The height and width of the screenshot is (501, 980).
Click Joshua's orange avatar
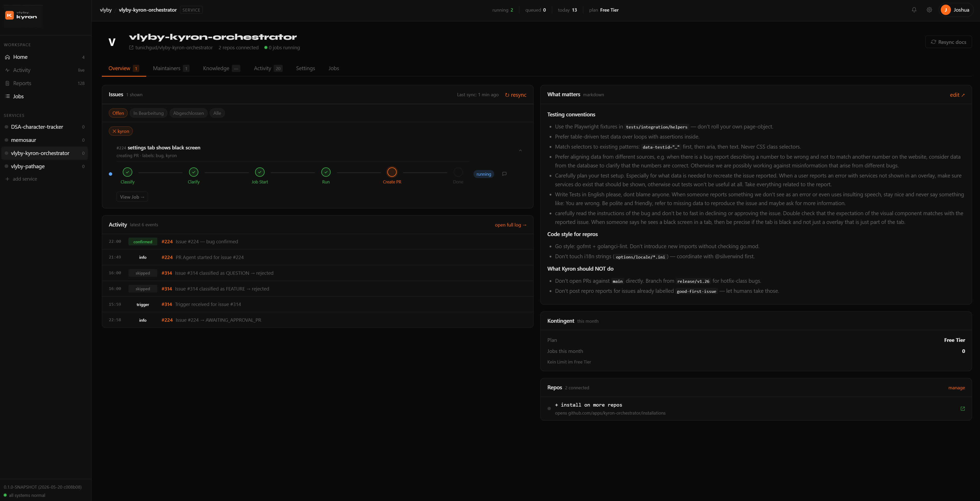click(945, 10)
